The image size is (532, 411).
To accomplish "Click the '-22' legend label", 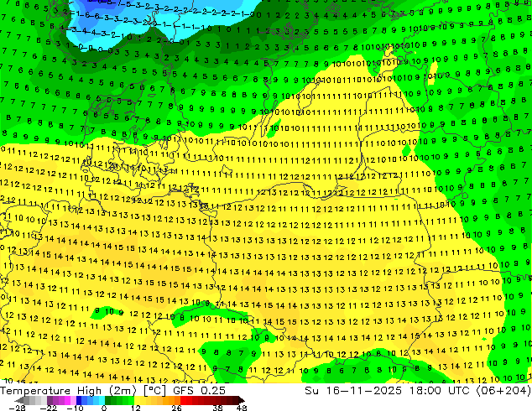I will 48,408.
